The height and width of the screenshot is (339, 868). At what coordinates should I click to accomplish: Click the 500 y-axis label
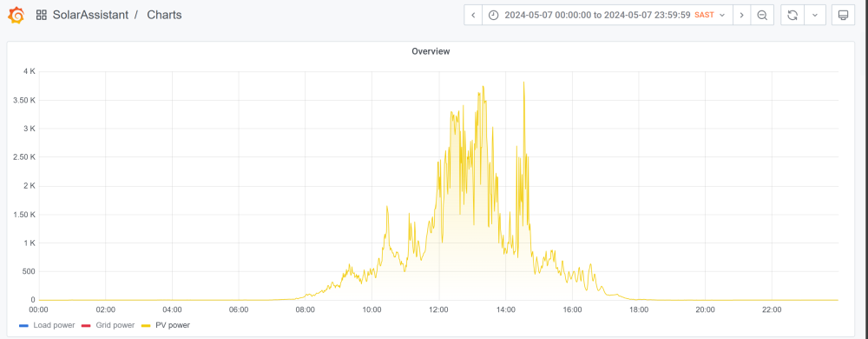tap(29, 271)
